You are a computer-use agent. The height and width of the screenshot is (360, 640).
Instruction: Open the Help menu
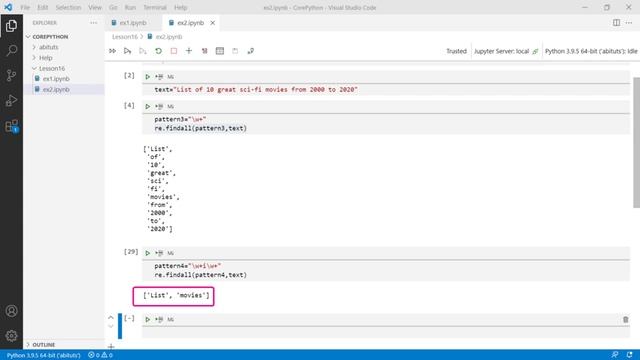tap(180, 7)
